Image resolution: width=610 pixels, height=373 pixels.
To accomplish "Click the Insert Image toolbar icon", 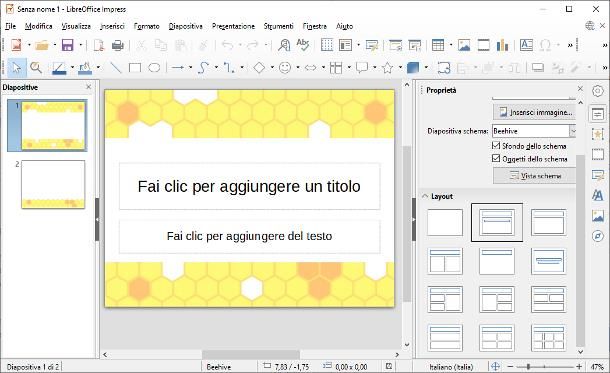I will click(464, 45).
